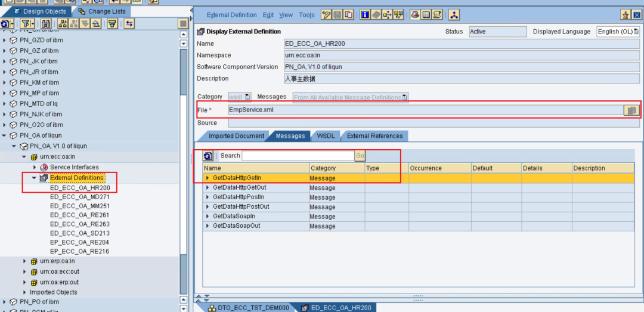
Task: Expand the GetDataHttpGetIn message row
Action: coord(208,178)
